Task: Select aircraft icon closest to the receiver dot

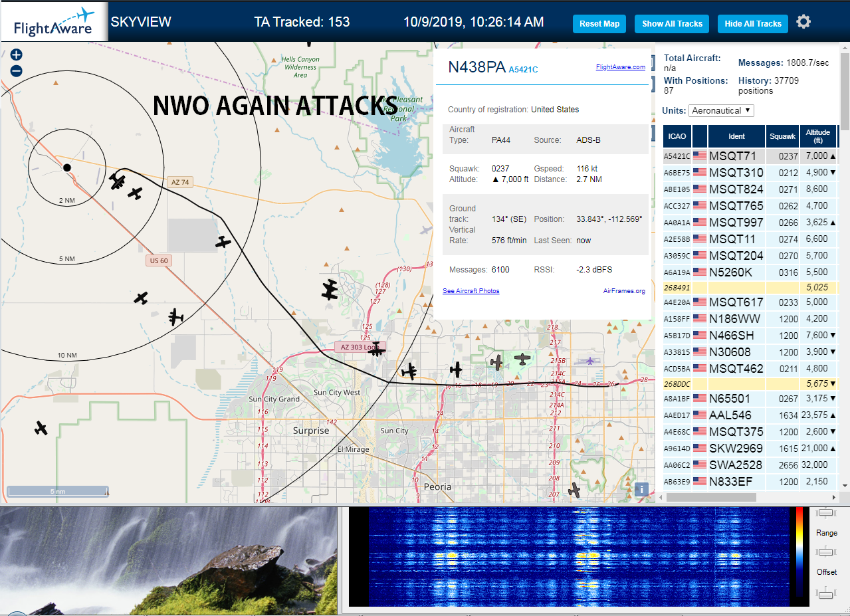Action: point(118,181)
